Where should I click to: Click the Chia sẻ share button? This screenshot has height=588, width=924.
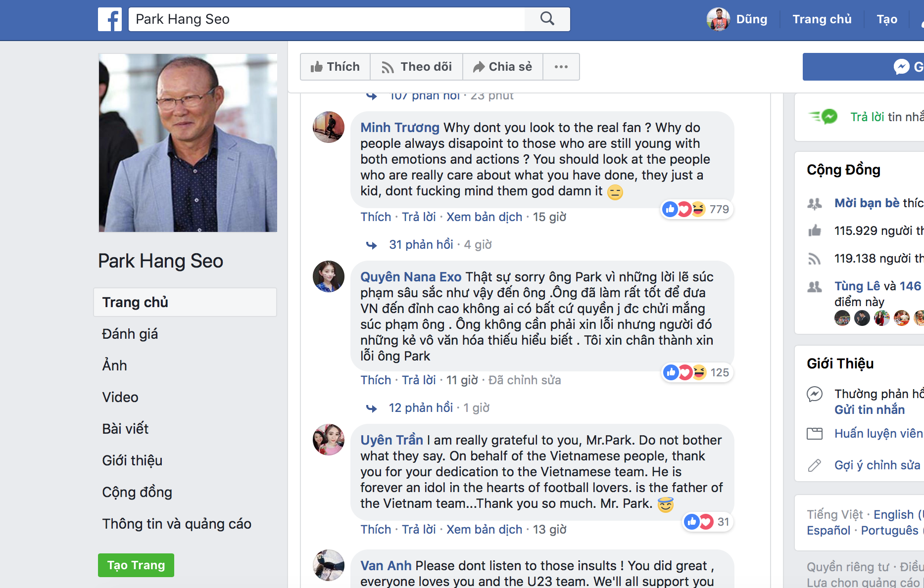tap(503, 67)
